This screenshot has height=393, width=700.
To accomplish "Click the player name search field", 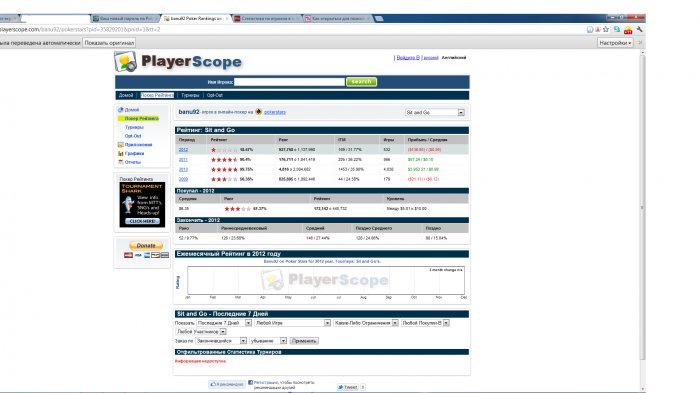I will tap(289, 82).
